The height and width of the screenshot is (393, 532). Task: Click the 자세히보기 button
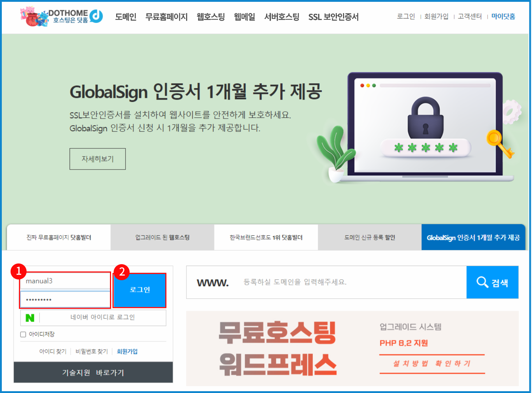[x=98, y=159]
